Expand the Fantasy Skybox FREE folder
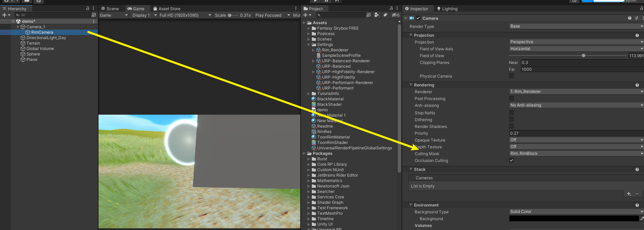The width and height of the screenshot is (644, 230). (309, 28)
